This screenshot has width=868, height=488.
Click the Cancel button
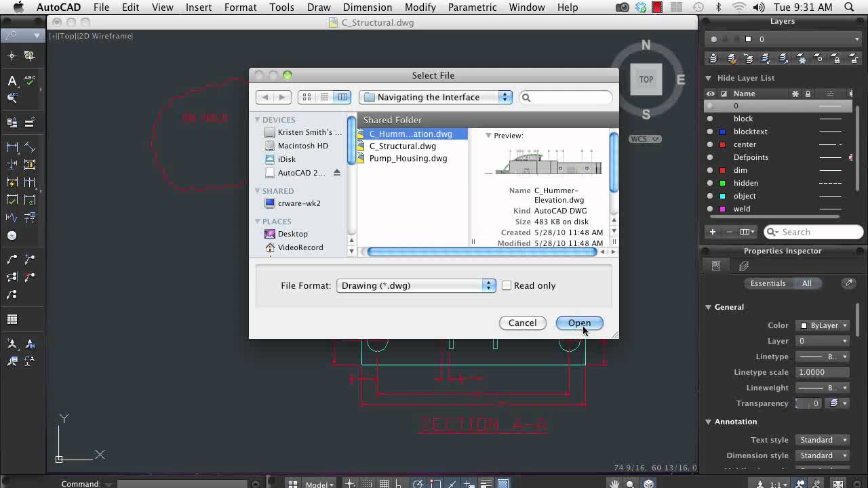pos(522,323)
